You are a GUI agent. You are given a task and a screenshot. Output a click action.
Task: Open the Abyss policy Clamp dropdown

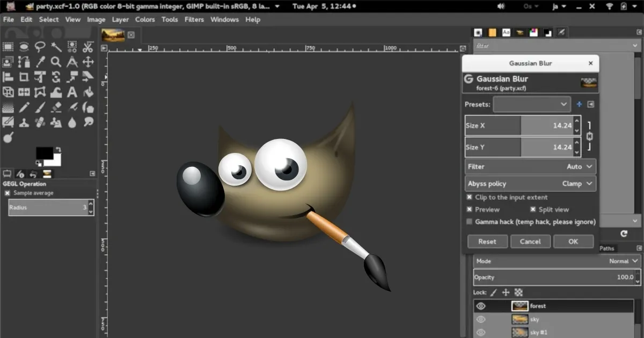[530, 183]
